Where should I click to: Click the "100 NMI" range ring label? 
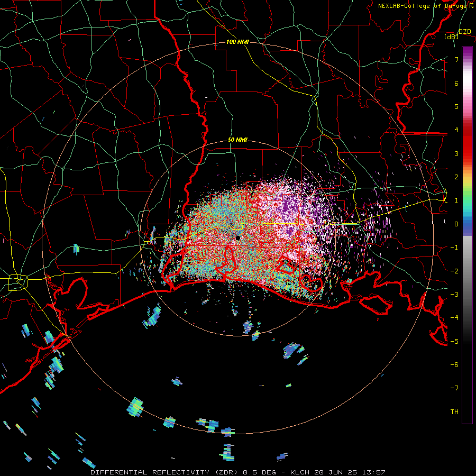[237, 42]
